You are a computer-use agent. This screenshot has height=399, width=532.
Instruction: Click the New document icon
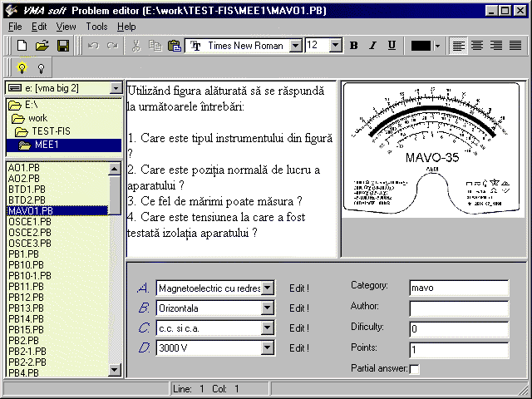tap(22, 46)
